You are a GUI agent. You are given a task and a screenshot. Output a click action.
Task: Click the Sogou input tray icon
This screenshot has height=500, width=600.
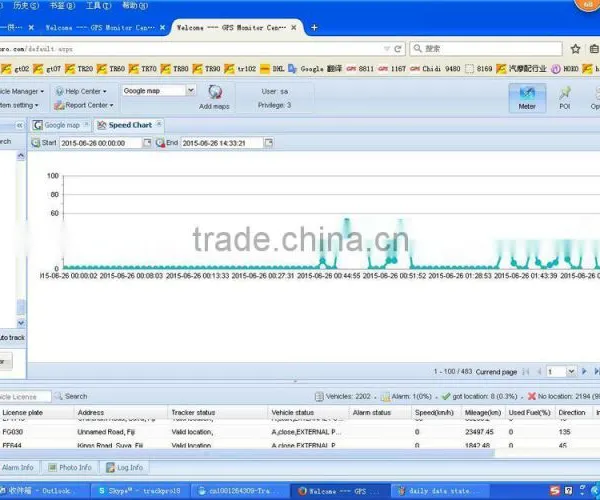pos(554,490)
